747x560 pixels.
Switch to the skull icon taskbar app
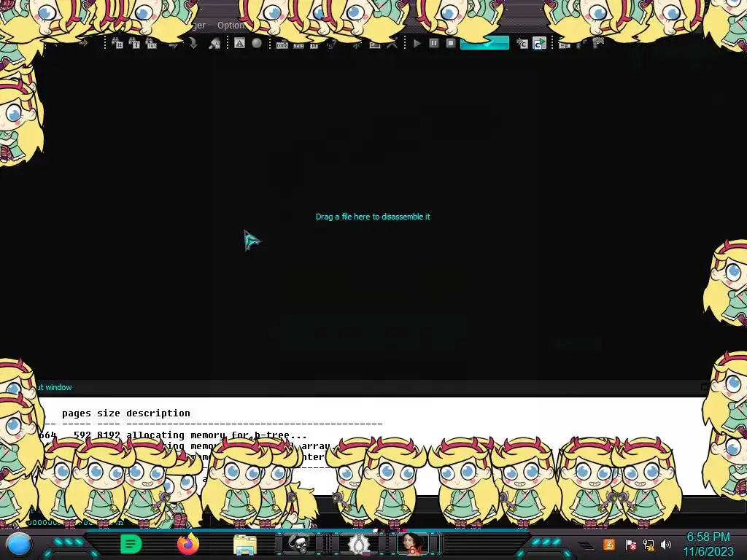click(x=301, y=543)
